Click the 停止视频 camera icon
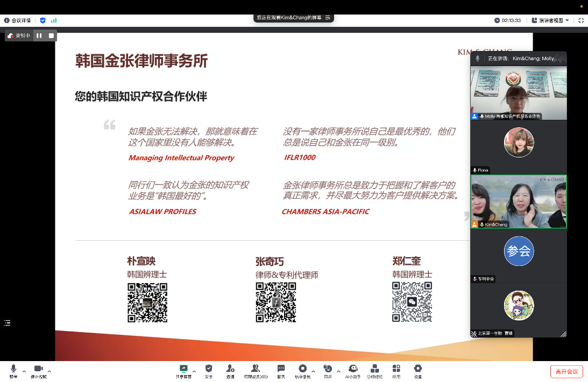 coord(38,369)
